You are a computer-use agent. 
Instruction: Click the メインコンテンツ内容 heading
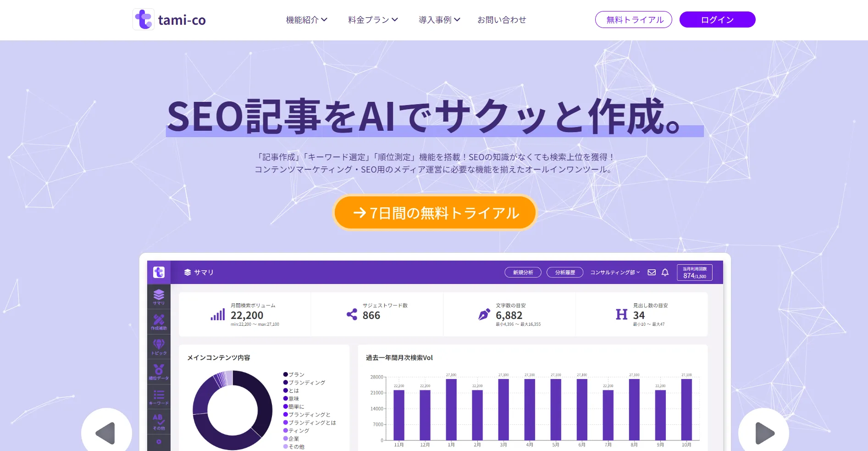tap(218, 357)
